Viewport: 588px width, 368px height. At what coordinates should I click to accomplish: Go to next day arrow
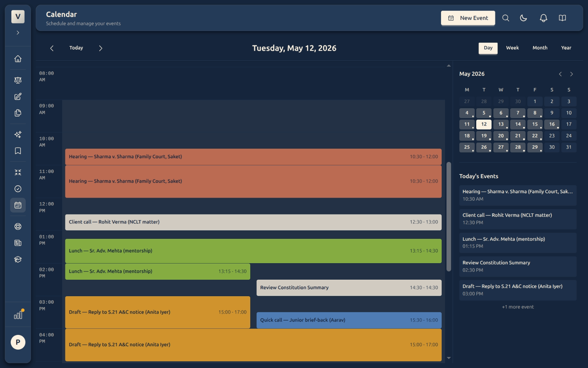[x=101, y=48]
